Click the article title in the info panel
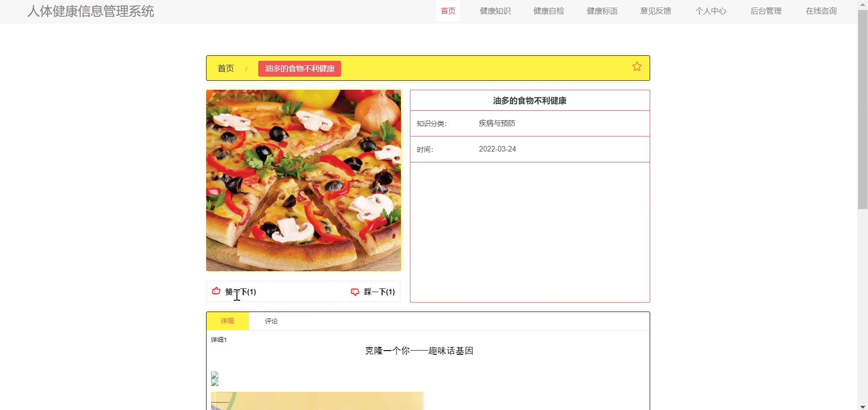Image resolution: width=868 pixels, height=410 pixels. click(x=530, y=101)
